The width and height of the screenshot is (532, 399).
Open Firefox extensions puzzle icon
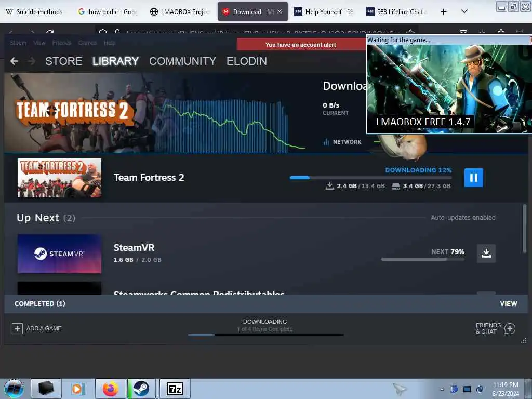pos(501,32)
